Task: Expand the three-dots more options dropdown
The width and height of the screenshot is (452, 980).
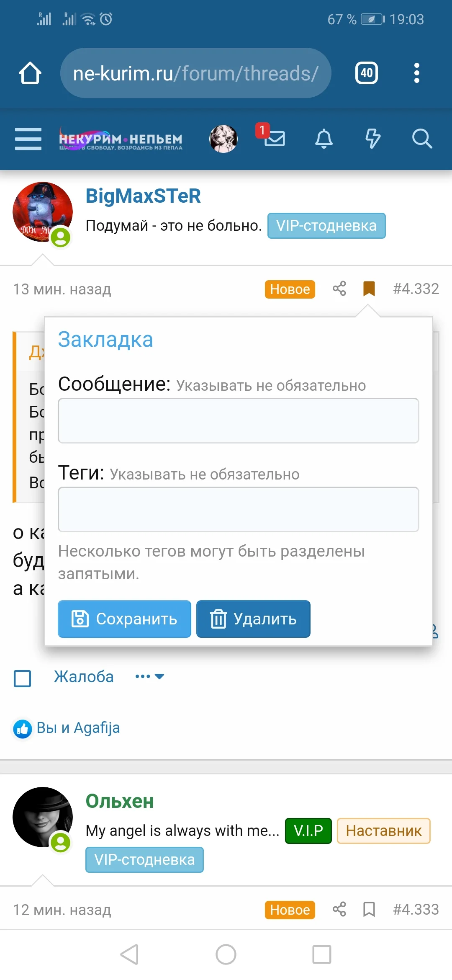Action: pyautogui.click(x=149, y=676)
